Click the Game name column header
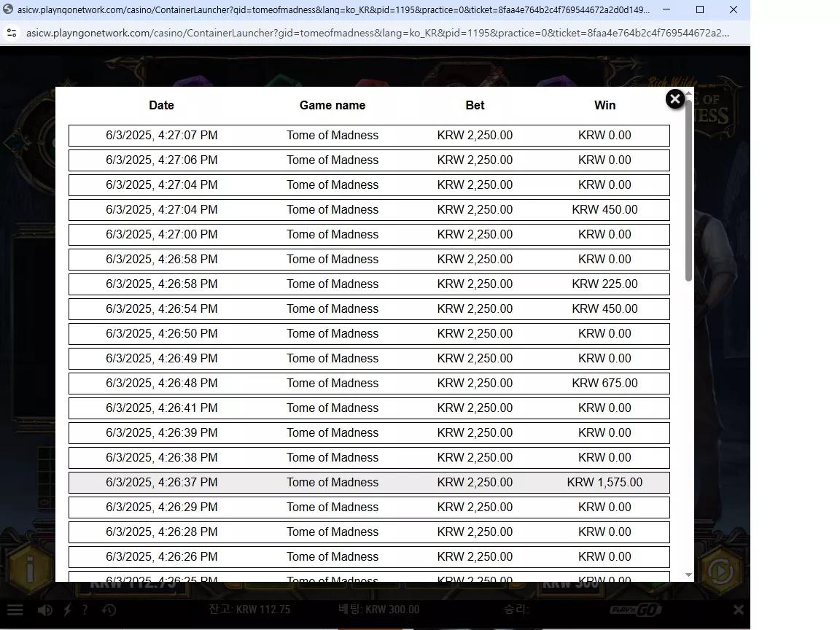Viewport: 840px width, 630px height. (x=332, y=106)
